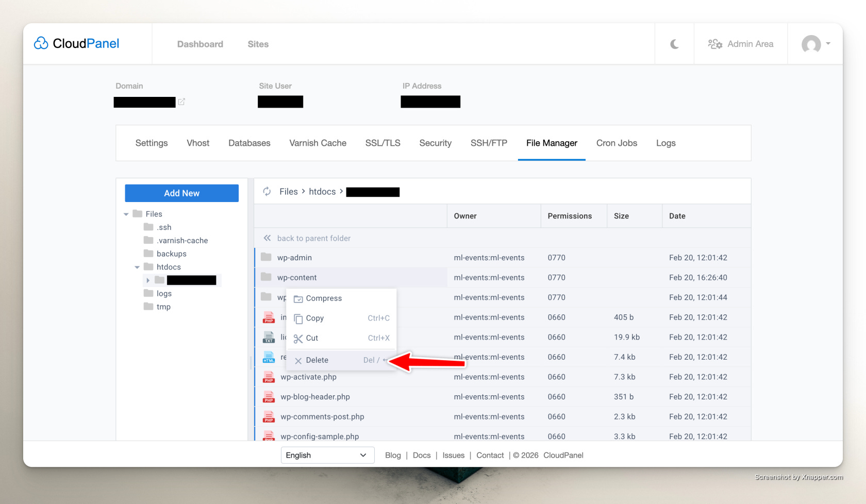Click the PHP icon of wp-activate.php
This screenshot has width=866, height=504.
click(269, 377)
